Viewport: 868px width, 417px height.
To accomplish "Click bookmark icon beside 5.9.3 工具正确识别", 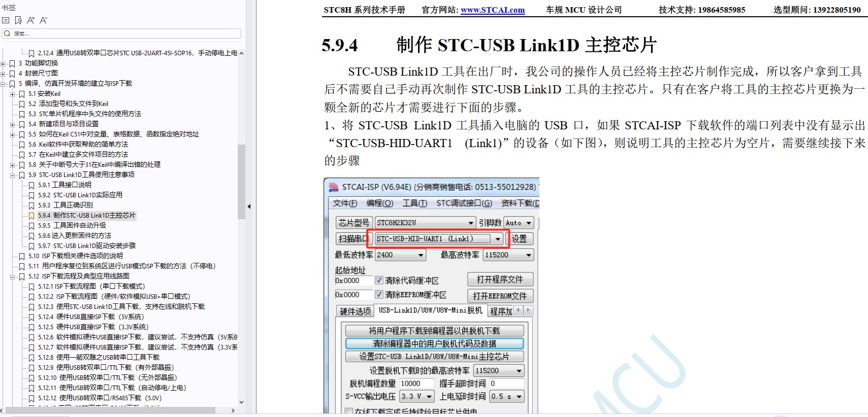I will click(x=31, y=205).
